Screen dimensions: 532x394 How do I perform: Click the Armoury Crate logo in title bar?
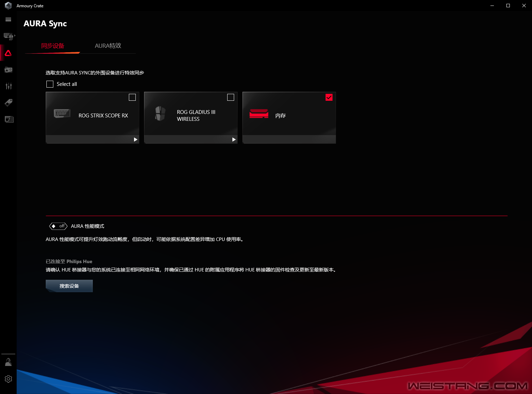tap(8, 6)
